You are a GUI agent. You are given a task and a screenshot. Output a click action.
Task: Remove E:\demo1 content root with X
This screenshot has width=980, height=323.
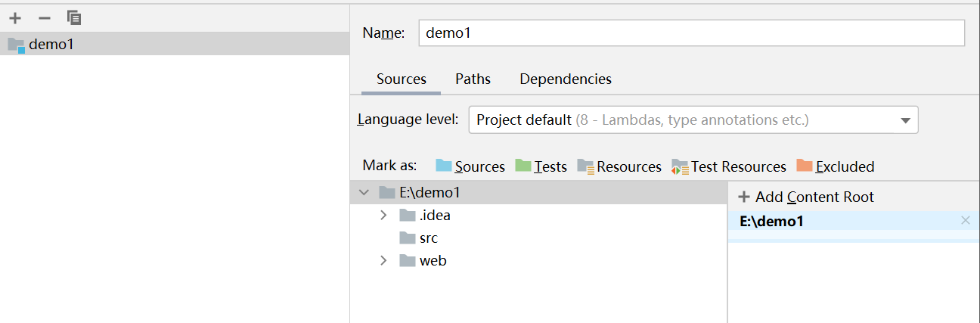965,221
